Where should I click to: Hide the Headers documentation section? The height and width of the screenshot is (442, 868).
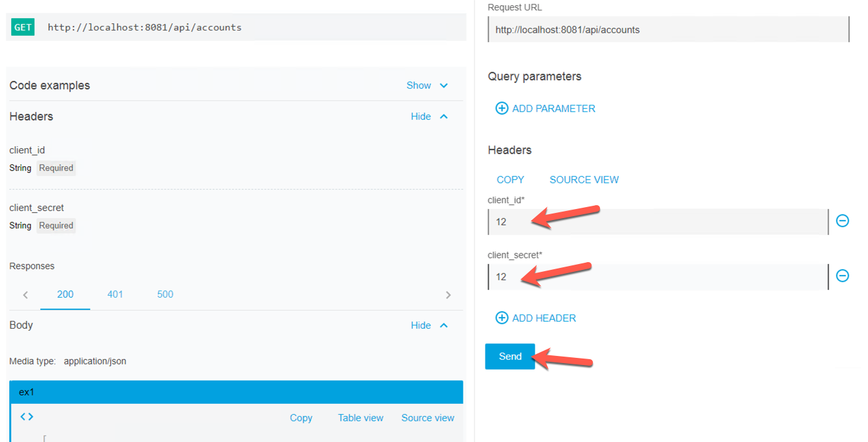click(x=421, y=116)
